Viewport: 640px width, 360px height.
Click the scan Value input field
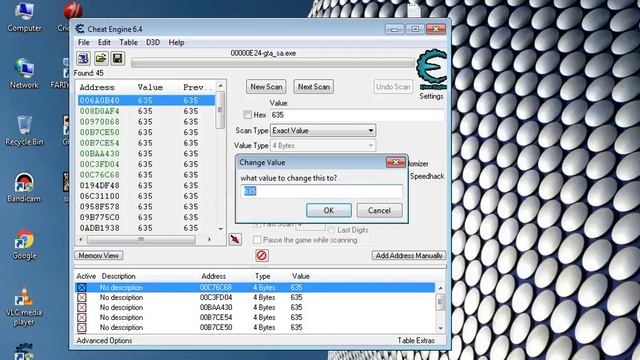click(x=357, y=115)
